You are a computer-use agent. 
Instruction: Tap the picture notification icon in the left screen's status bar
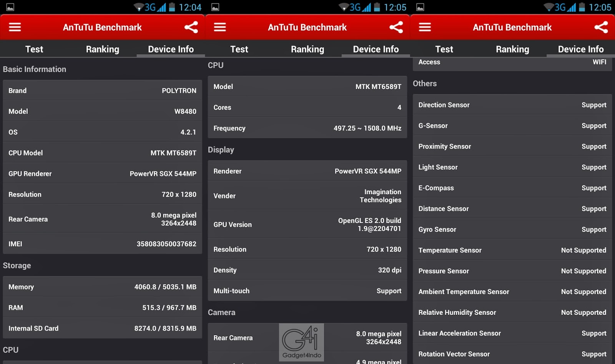10,7
